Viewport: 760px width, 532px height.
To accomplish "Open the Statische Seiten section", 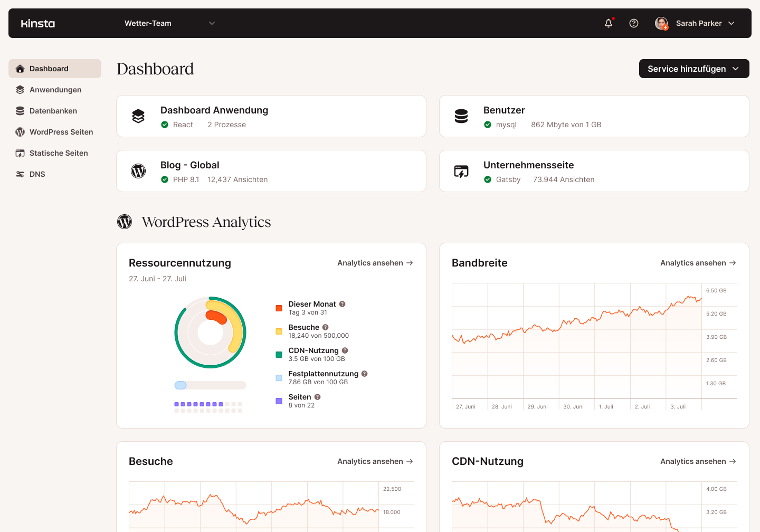I will pyautogui.click(x=58, y=153).
